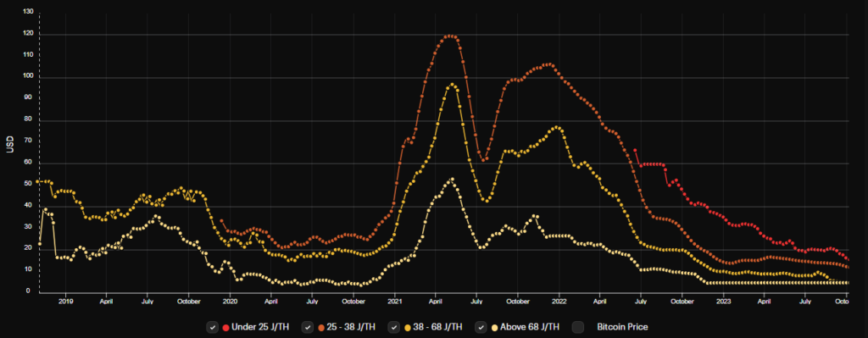Viewport: 868px width, 338px height.
Task: Click the 120 y-axis value
Action: click(x=29, y=33)
